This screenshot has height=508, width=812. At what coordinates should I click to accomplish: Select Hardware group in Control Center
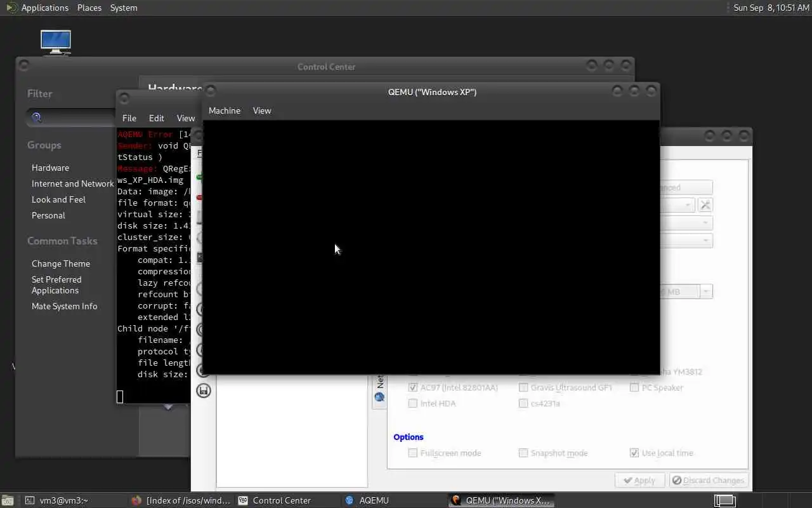[x=51, y=168]
